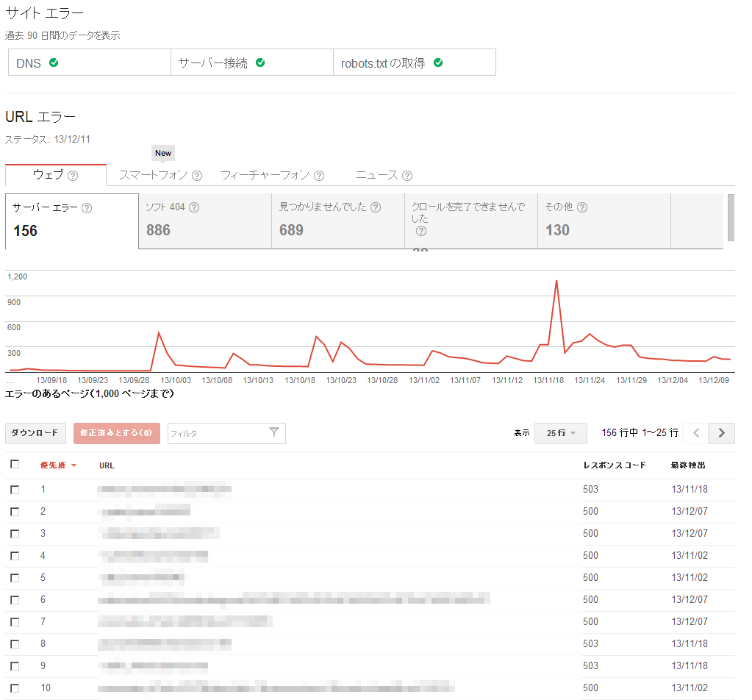Go to next page with right chevron
This screenshot has height=700, width=752.
point(721,433)
